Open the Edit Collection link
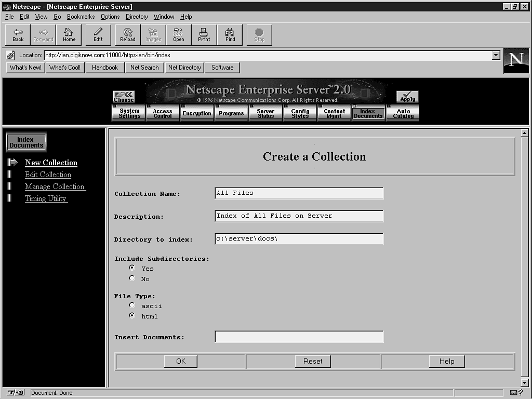Viewport: 532px width, 399px height. coord(48,175)
